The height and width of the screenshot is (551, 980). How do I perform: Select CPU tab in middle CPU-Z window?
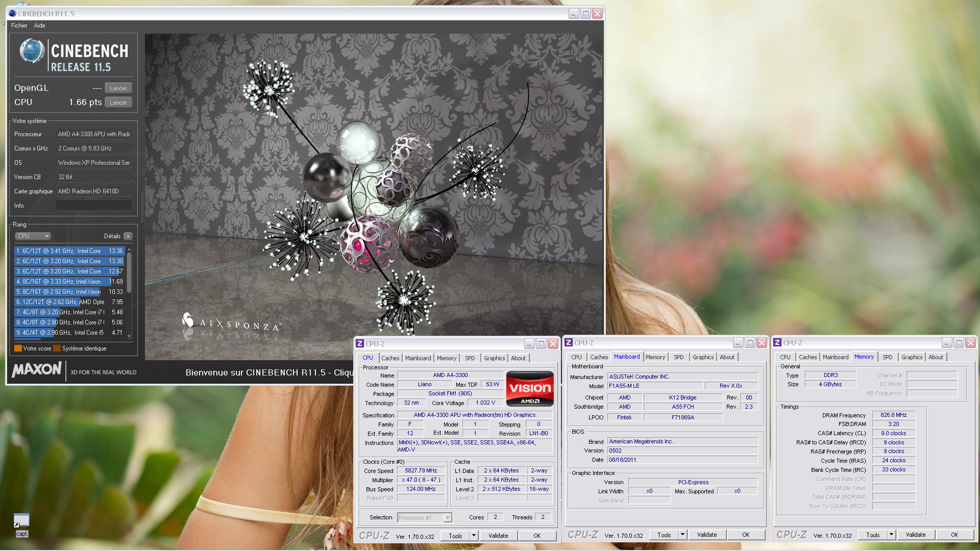[x=577, y=357]
